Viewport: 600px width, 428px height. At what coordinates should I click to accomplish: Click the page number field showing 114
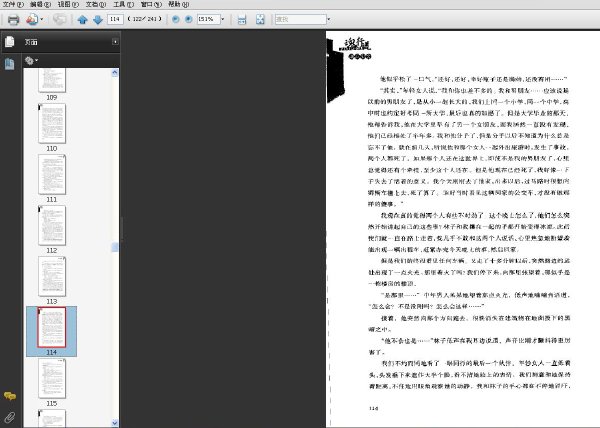pos(115,19)
